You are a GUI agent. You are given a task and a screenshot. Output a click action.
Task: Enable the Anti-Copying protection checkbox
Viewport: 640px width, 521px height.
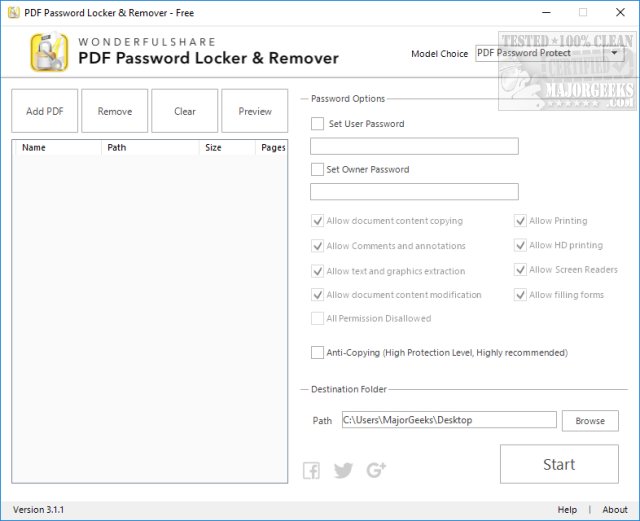coord(317,352)
